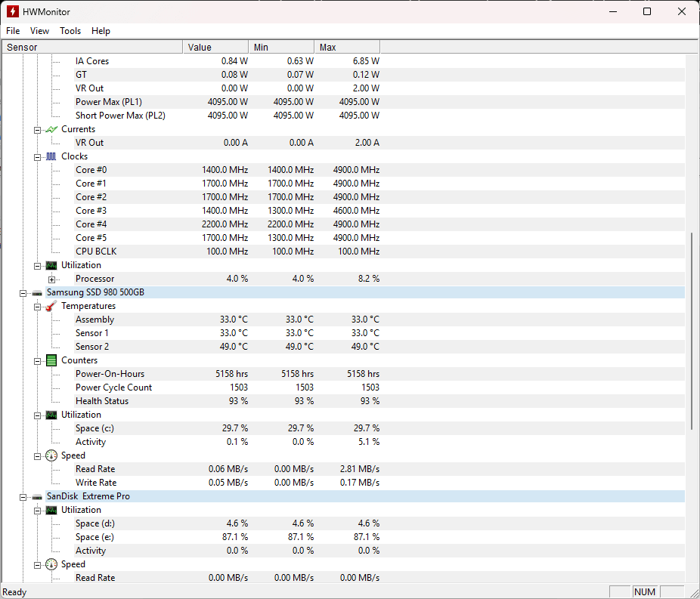The height and width of the screenshot is (599, 700).
Task: Click the Value column header
Action: click(x=215, y=47)
